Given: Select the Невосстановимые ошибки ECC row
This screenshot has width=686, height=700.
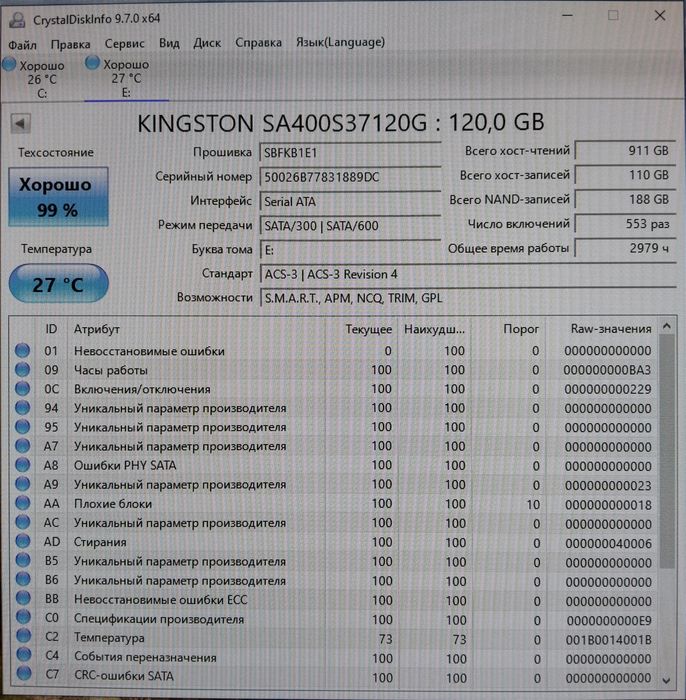Looking at the screenshot, I should pos(334,600).
